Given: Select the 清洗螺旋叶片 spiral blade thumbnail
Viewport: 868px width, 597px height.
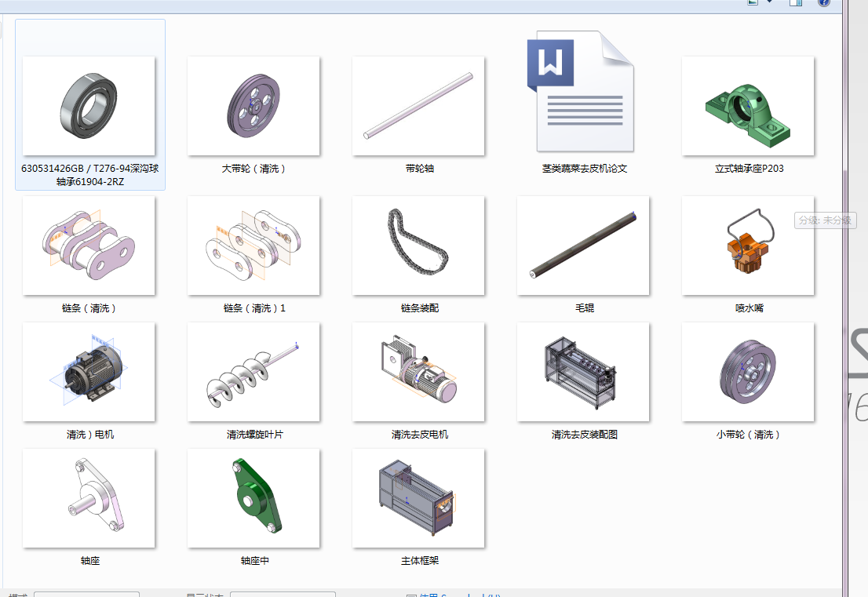Looking at the screenshot, I should tap(253, 372).
